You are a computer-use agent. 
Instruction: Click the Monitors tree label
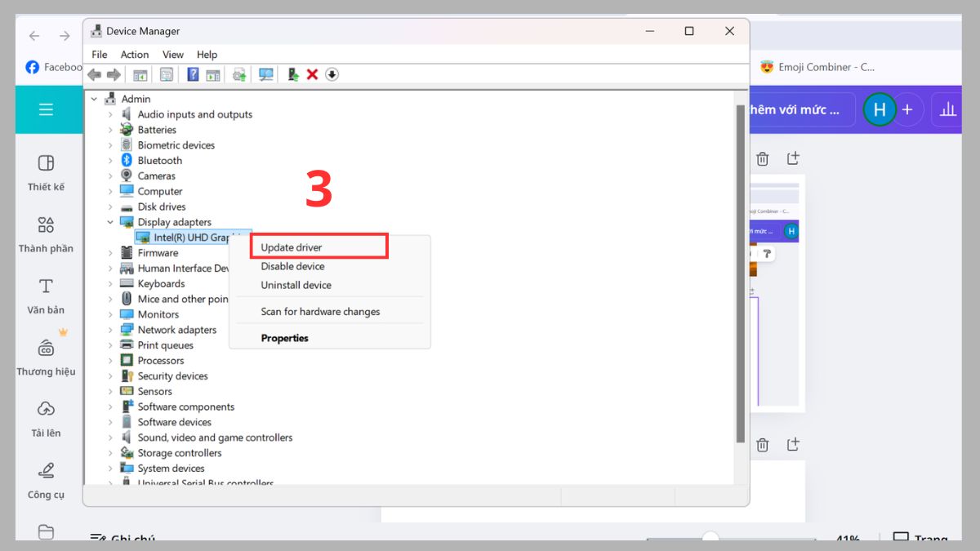pyautogui.click(x=158, y=314)
